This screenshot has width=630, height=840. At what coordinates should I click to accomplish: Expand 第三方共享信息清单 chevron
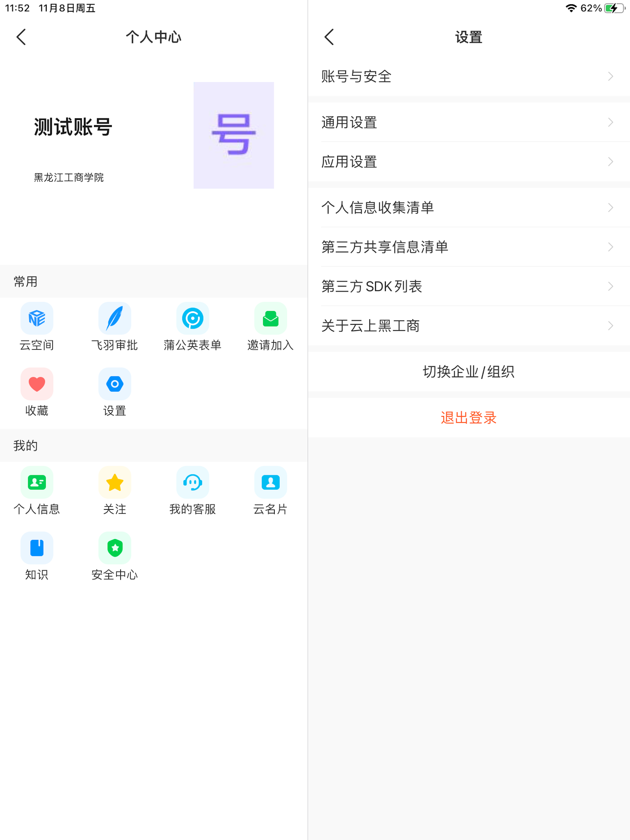coord(610,247)
